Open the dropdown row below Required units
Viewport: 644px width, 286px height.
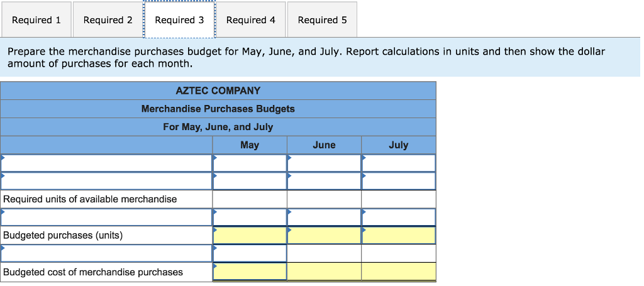pos(106,217)
